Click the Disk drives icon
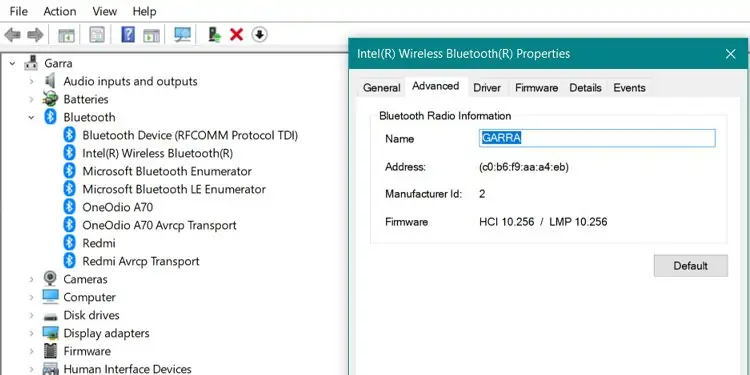 click(x=50, y=316)
